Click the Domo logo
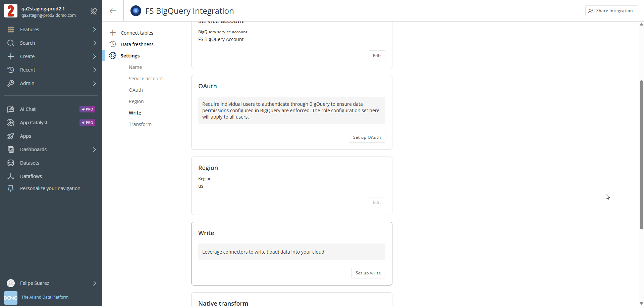The image size is (644, 306). coord(11,298)
